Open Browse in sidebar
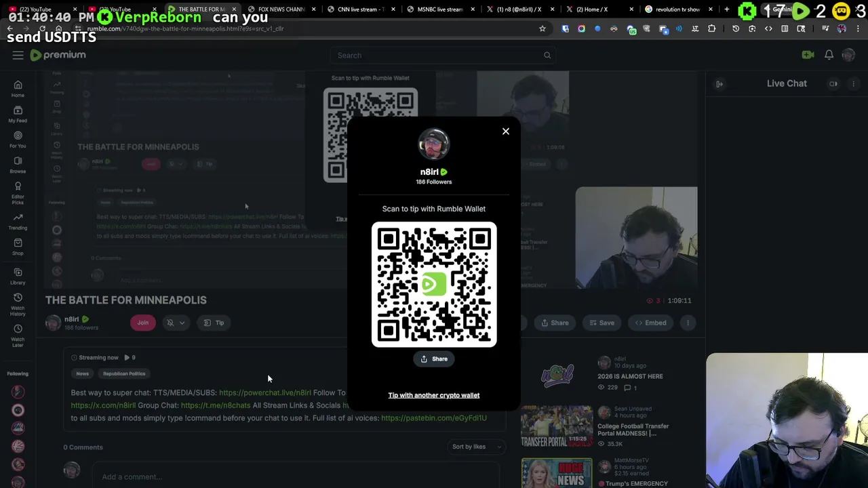The width and height of the screenshot is (868, 488). pyautogui.click(x=18, y=165)
